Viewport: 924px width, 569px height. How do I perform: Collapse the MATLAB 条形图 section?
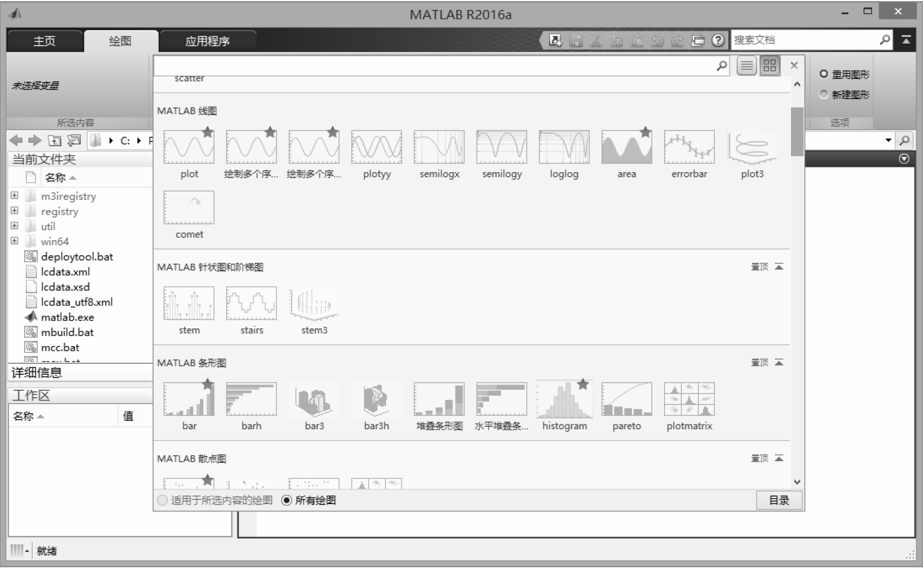click(779, 363)
